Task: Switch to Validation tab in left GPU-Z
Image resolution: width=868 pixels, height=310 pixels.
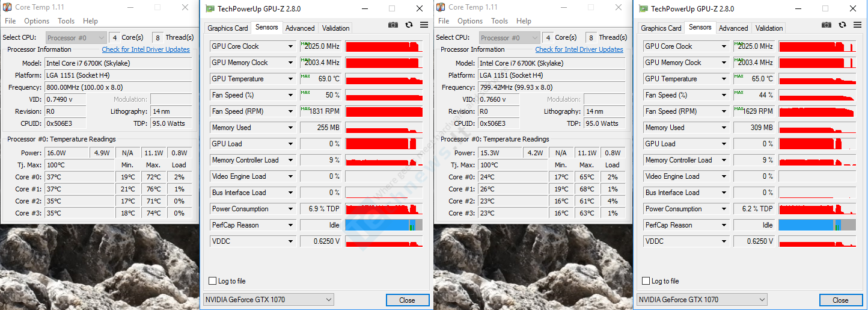Action: click(x=335, y=28)
